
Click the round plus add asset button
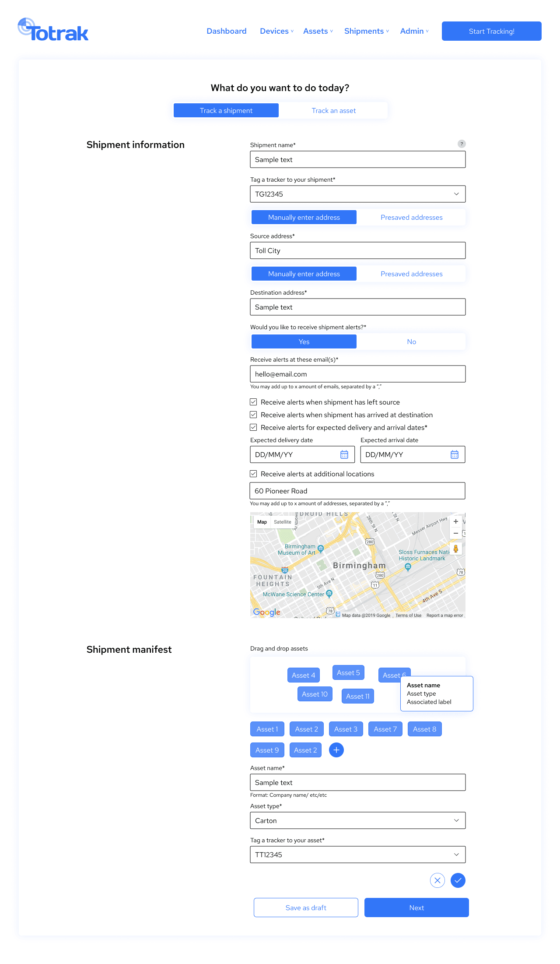click(x=336, y=750)
